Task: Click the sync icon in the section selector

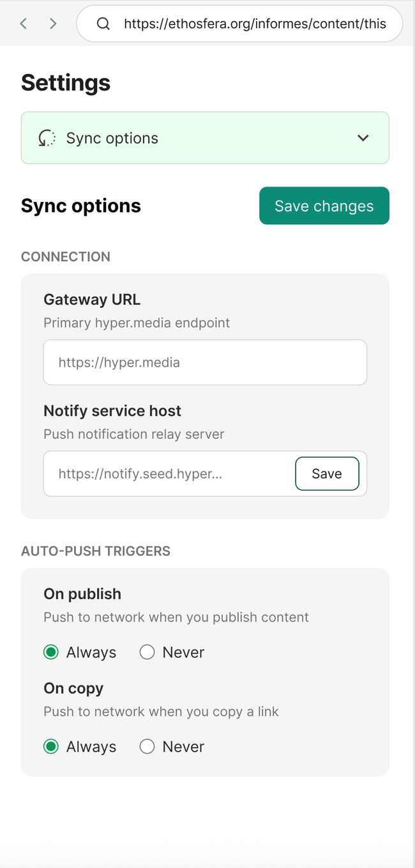Action: (47, 138)
